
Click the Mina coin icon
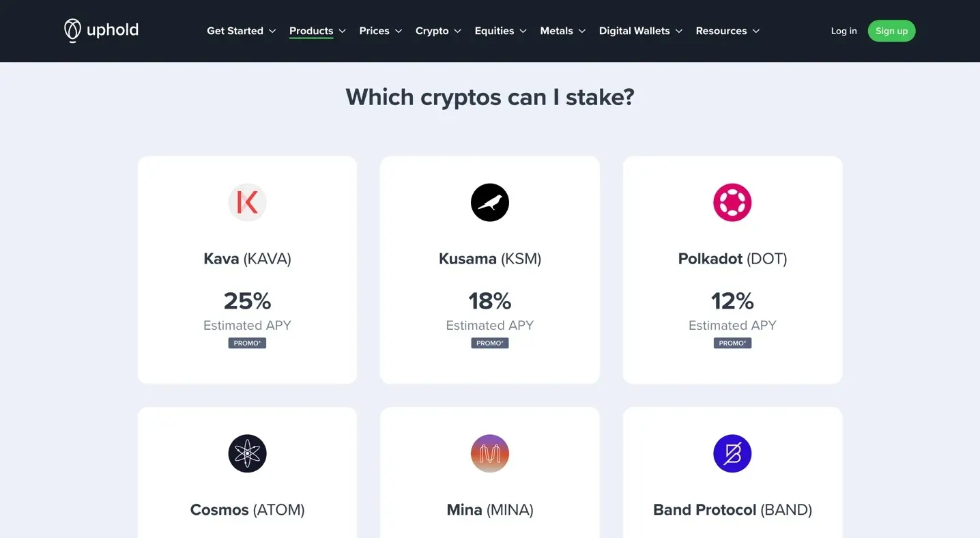[x=490, y=454]
